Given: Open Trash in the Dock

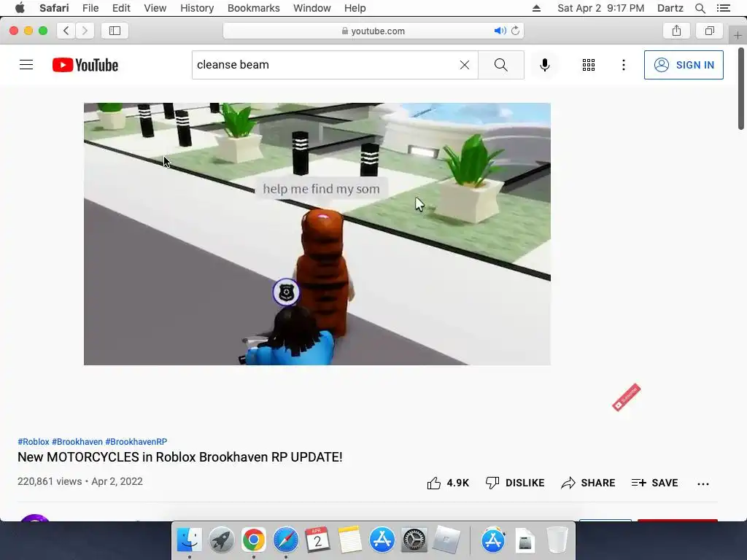Looking at the screenshot, I should coord(557,540).
